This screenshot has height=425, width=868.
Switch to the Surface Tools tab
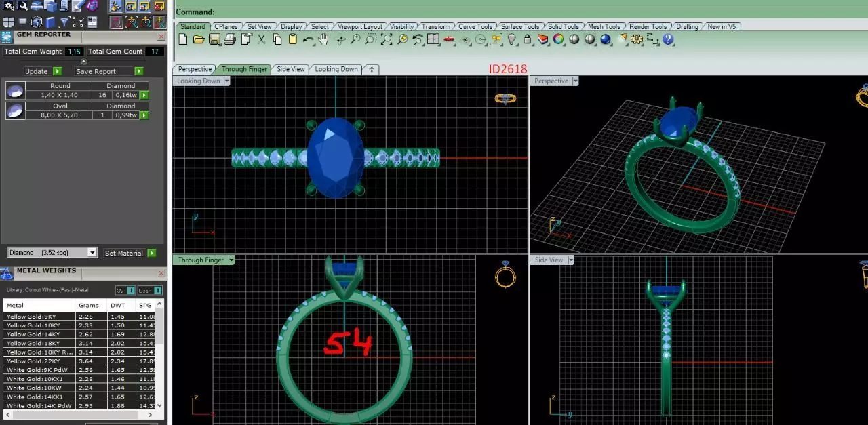coord(520,26)
